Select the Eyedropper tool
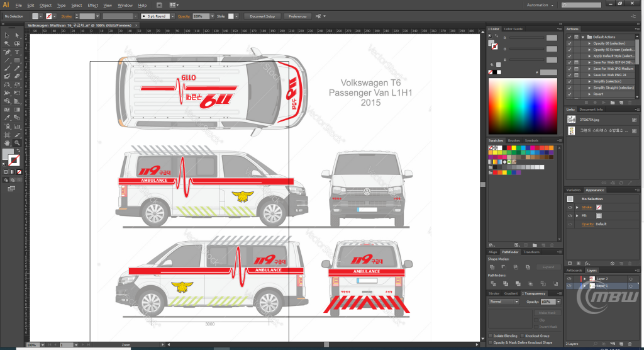The image size is (644, 350). pos(7,118)
